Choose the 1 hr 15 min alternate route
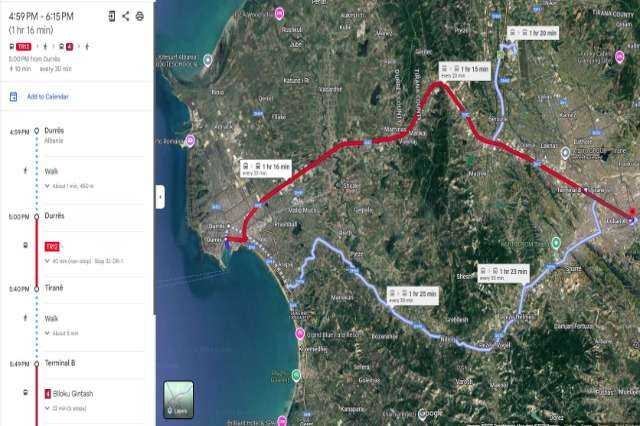 point(464,71)
